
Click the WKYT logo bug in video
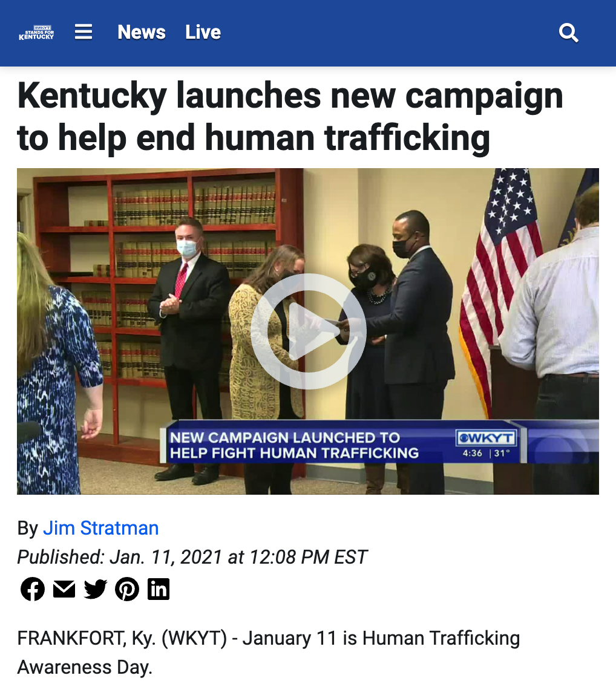click(486, 438)
